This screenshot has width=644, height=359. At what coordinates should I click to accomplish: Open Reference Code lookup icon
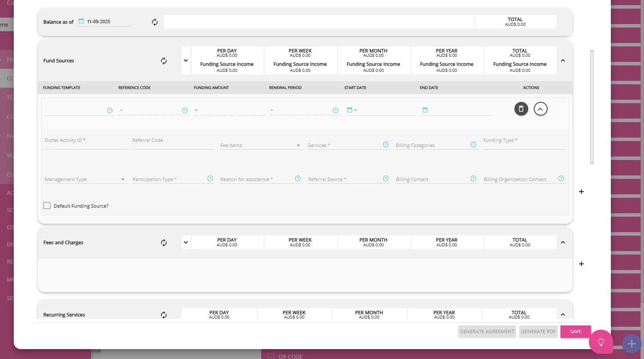pos(185,110)
